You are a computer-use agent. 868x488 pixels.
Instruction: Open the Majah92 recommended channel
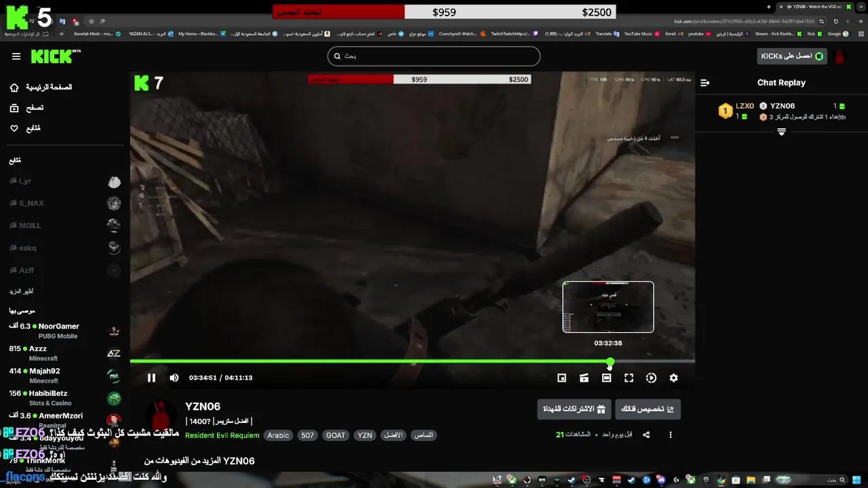tap(64, 375)
